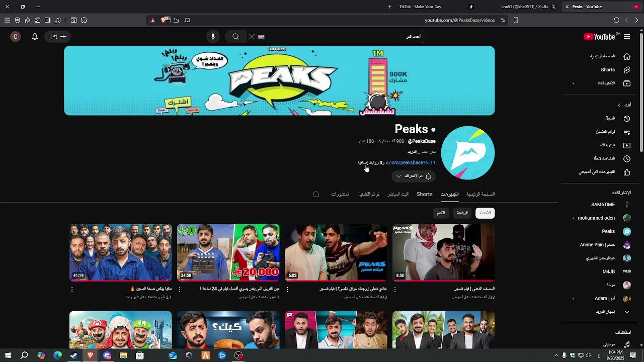Expand the You section chevron

619,105
